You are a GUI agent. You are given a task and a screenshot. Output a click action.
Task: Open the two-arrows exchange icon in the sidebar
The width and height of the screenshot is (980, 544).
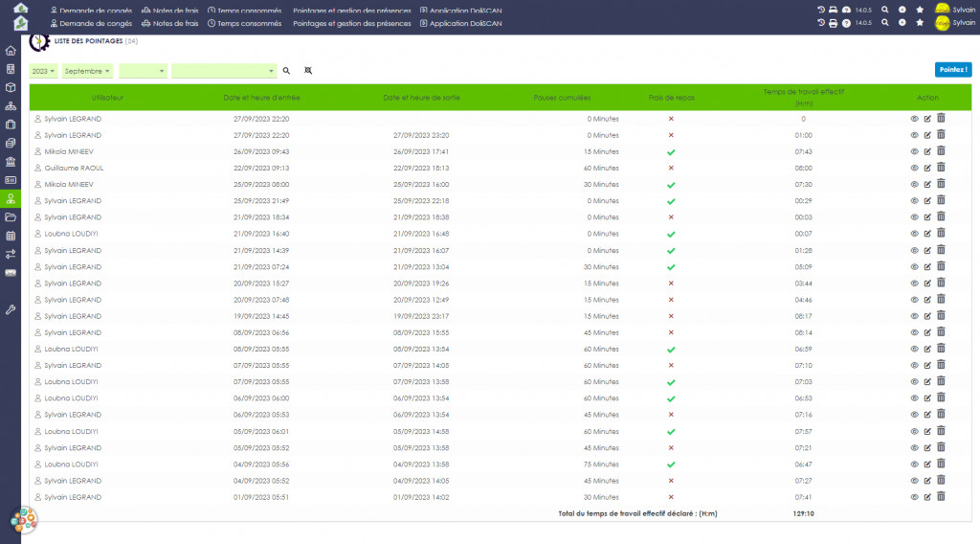click(11, 255)
